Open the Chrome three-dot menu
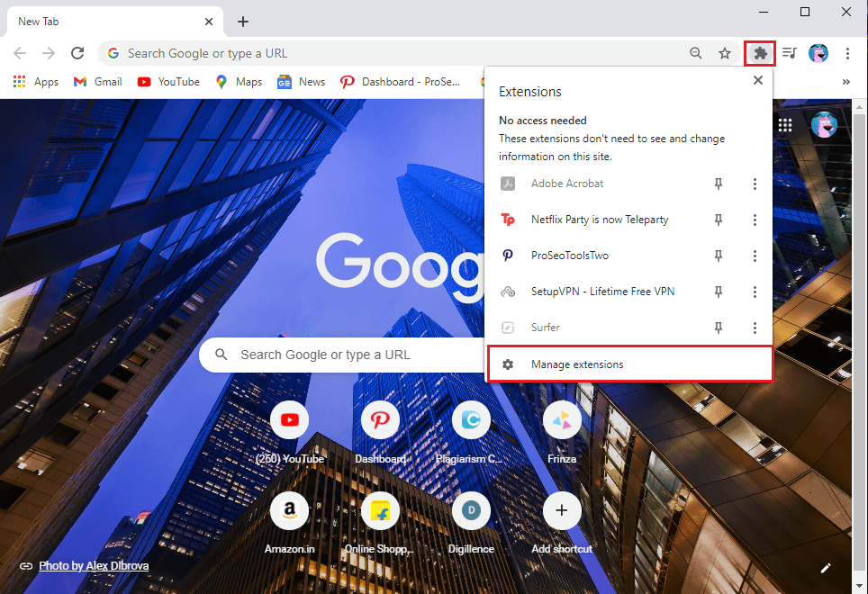 tap(848, 53)
